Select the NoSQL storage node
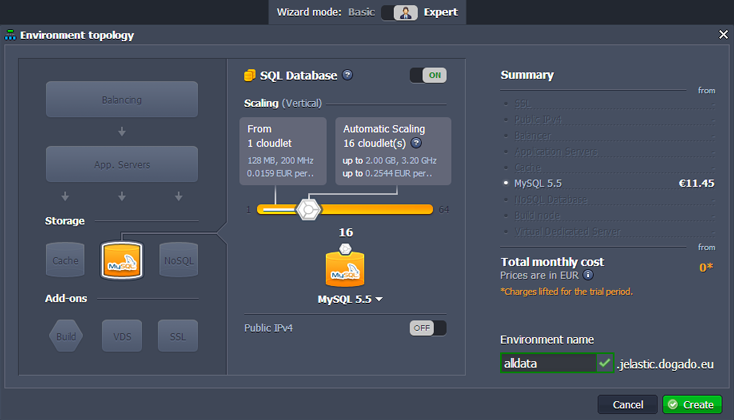734x420 pixels. tap(178, 259)
